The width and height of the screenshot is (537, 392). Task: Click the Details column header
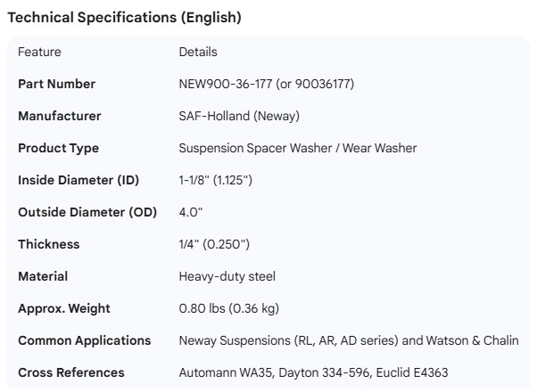(x=198, y=52)
